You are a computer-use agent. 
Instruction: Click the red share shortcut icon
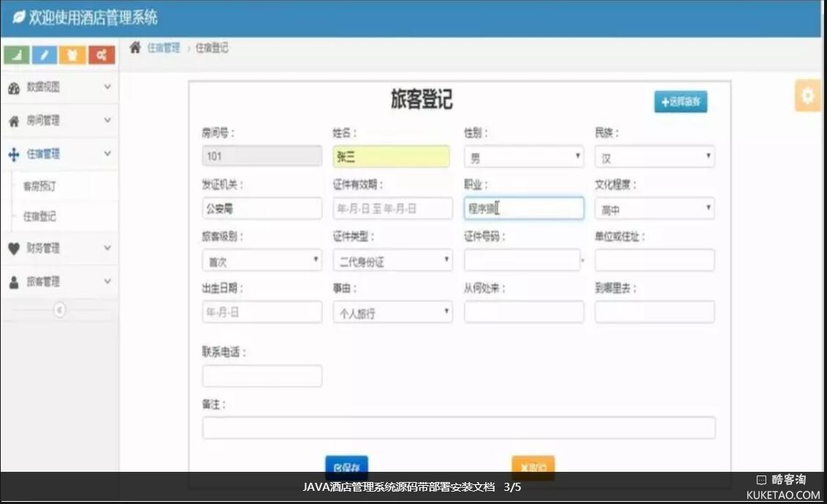click(x=101, y=55)
